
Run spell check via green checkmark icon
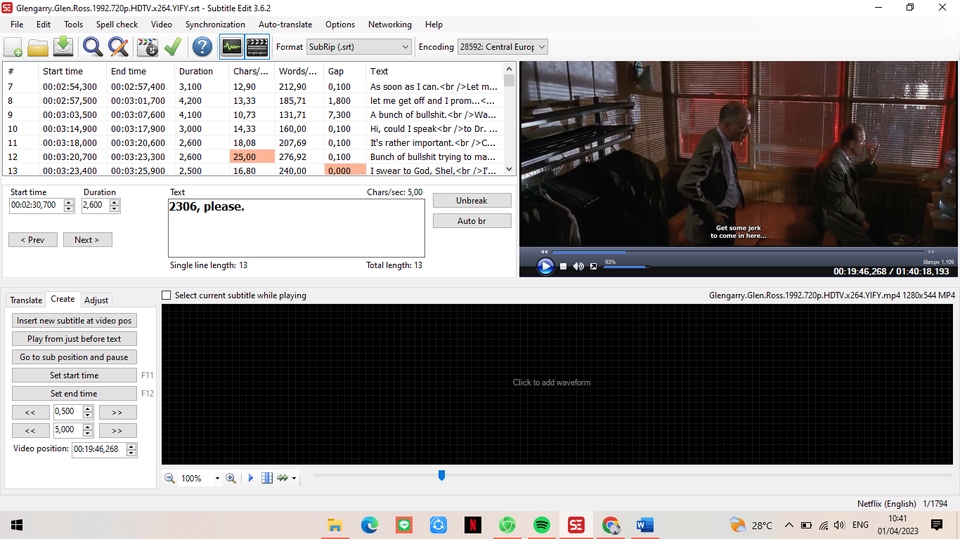click(x=173, y=47)
